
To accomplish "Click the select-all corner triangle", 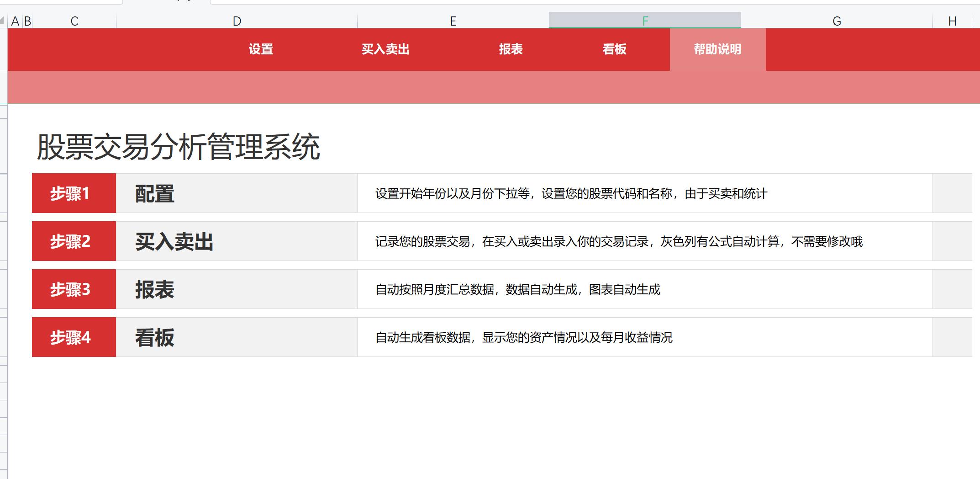I will (4, 20).
